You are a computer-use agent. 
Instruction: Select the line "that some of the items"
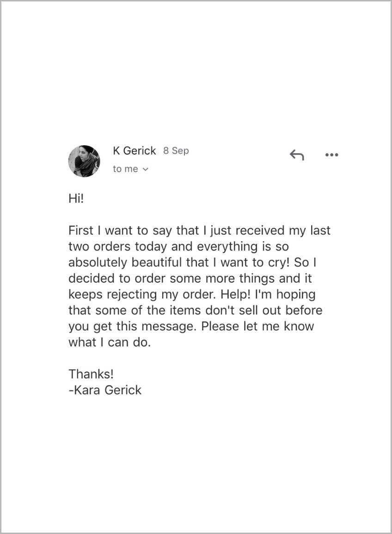point(196,310)
